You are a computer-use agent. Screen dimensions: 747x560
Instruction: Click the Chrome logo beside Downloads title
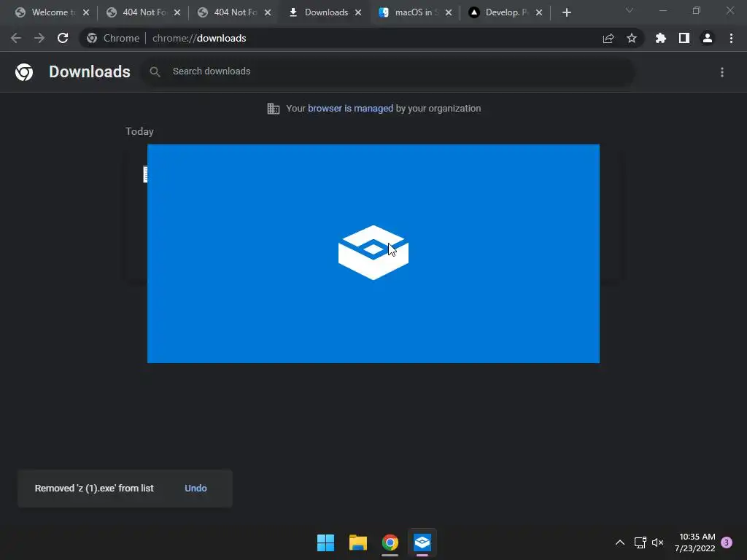pos(24,72)
